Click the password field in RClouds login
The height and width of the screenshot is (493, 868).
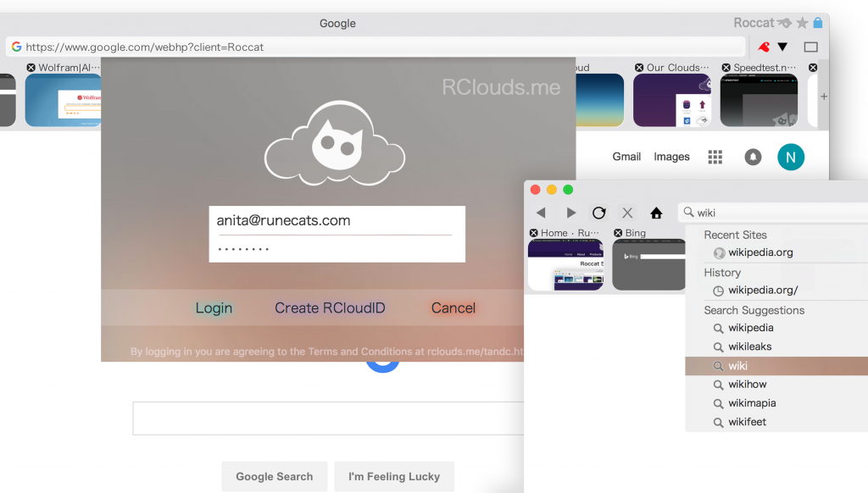point(337,249)
